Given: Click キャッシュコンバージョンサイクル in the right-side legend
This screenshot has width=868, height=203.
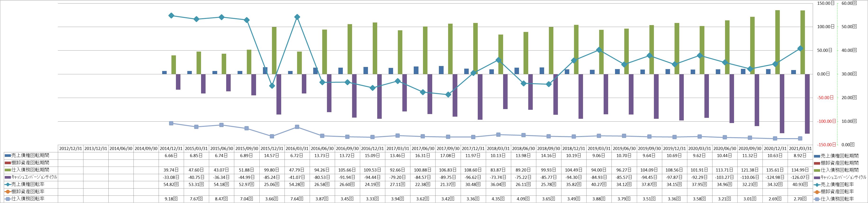Looking at the screenshot, I should click(840, 177).
